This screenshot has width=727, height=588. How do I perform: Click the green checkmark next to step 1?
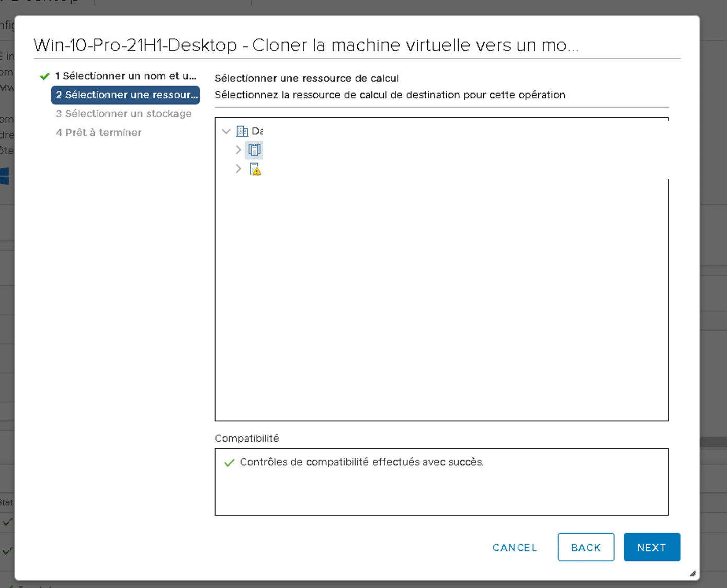tap(44, 76)
